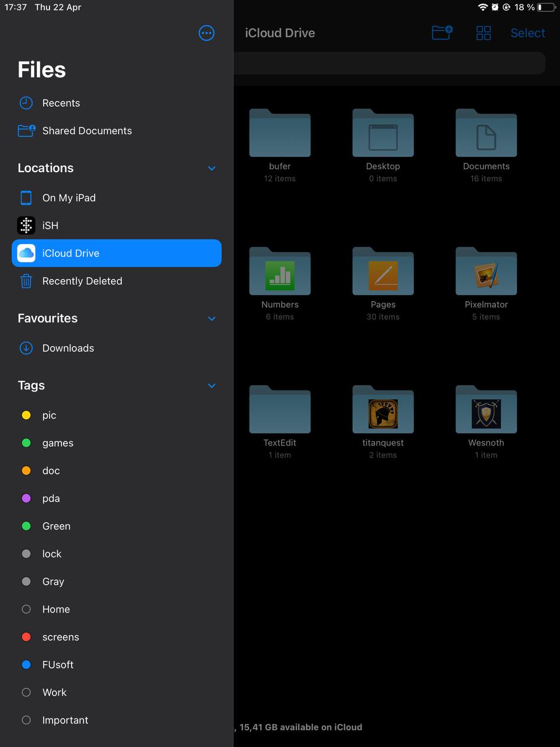Open Recently Deleted location
560x747 pixels.
117,281
